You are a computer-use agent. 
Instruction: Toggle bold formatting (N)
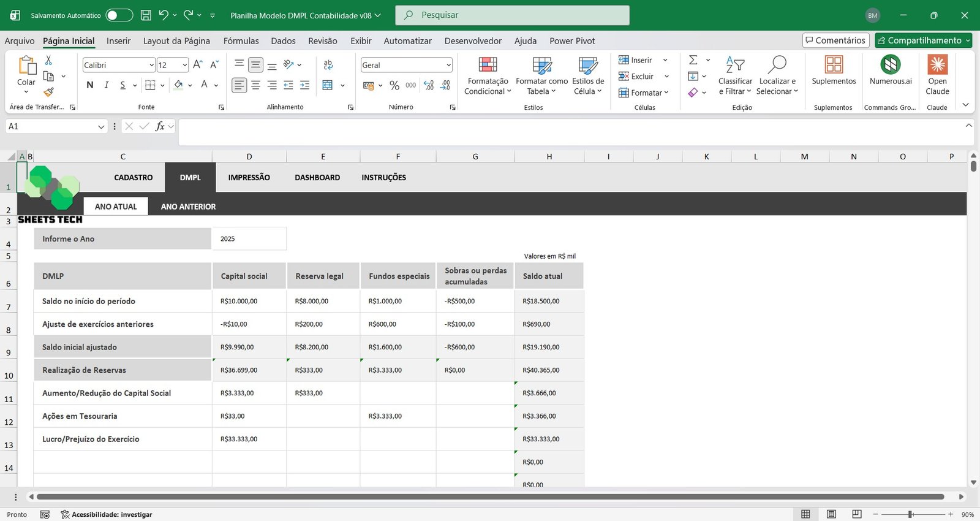[x=90, y=85]
